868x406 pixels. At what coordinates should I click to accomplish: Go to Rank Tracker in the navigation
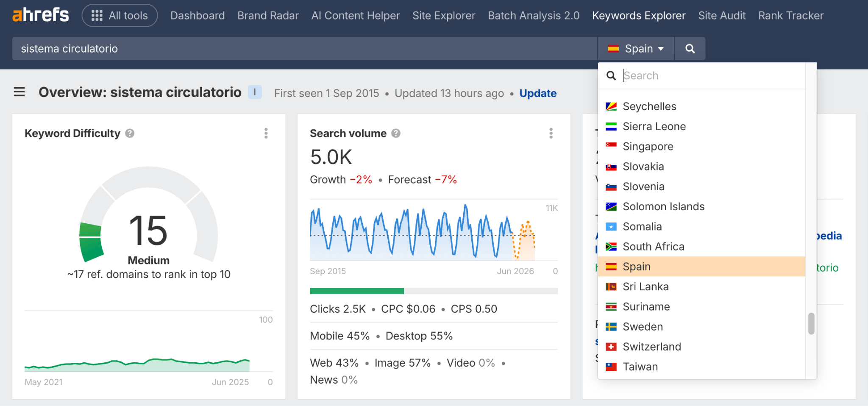[790, 15]
